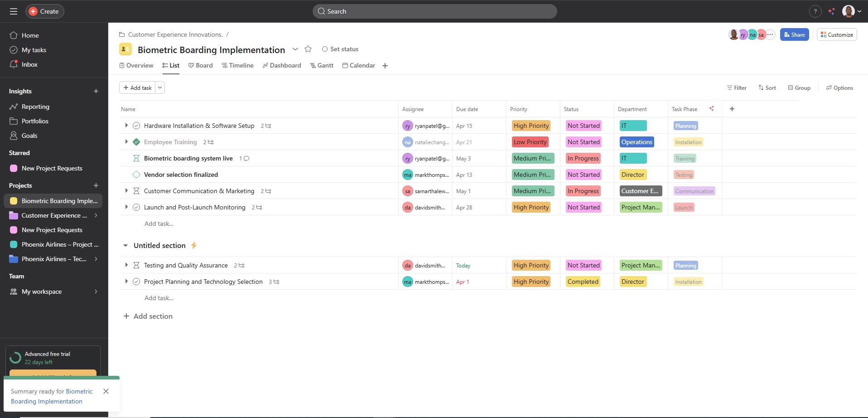Click the Search field
This screenshot has width=868, height=418.
click(x=434, y=11)
